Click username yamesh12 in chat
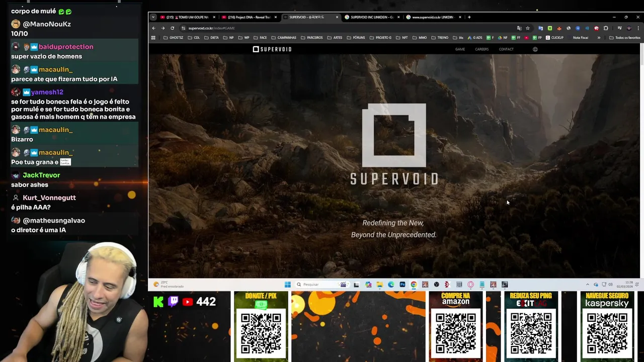 (47, 92)
